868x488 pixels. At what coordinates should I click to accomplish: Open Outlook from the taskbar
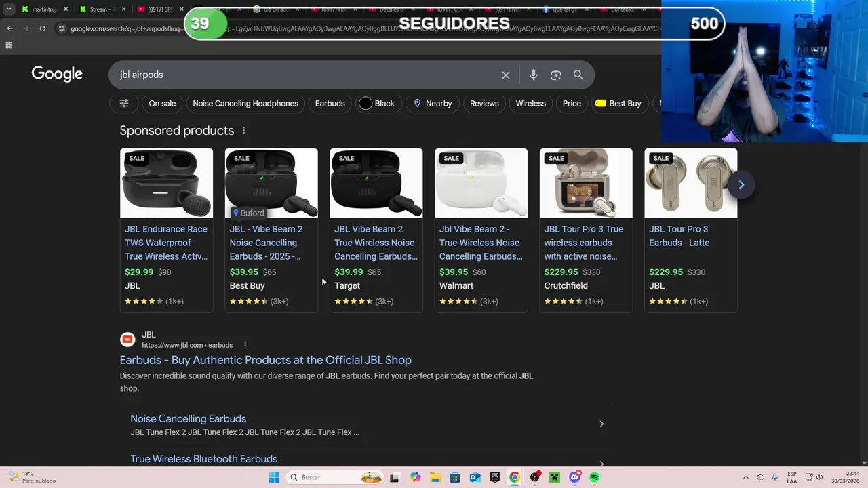point(475,477)
